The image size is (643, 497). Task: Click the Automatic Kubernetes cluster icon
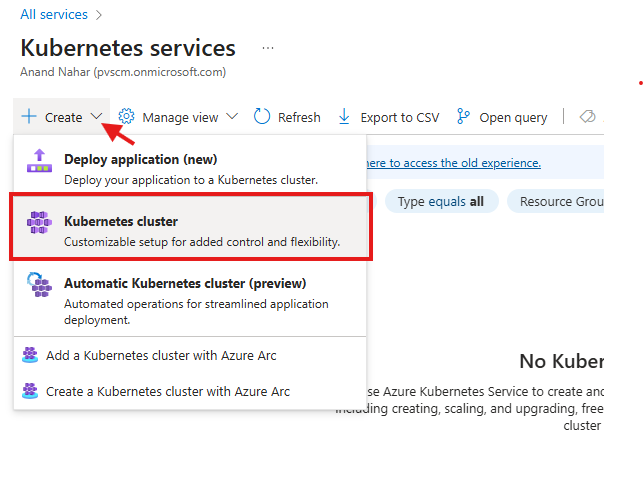click(x=39, y=285)
